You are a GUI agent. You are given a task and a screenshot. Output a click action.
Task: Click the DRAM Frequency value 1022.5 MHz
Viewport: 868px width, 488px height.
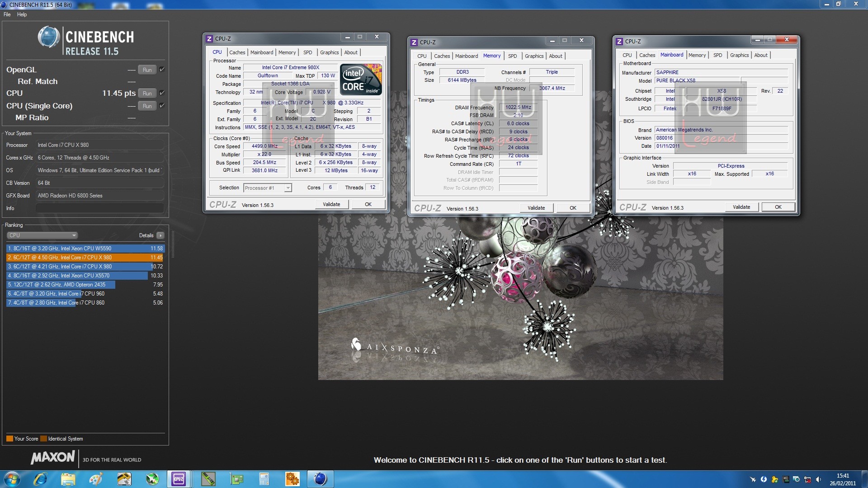coord(518,108)
